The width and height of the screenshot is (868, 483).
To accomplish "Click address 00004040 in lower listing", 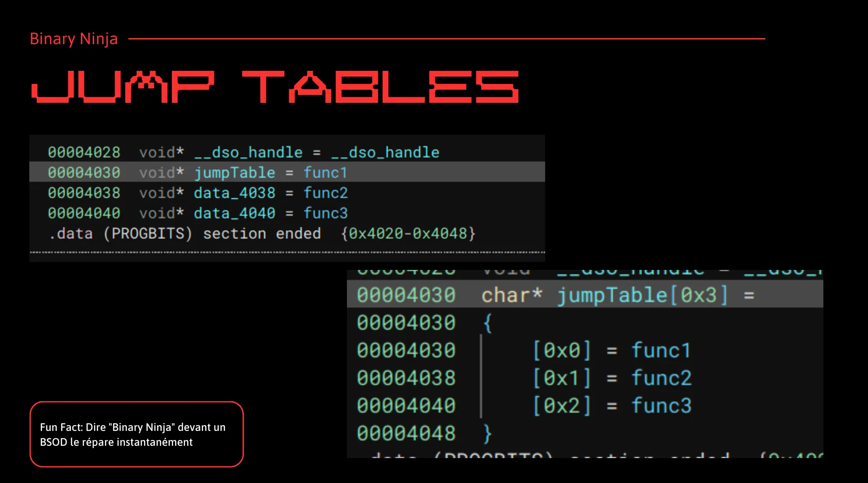I will pyautogui.click(x=406, y=406).
